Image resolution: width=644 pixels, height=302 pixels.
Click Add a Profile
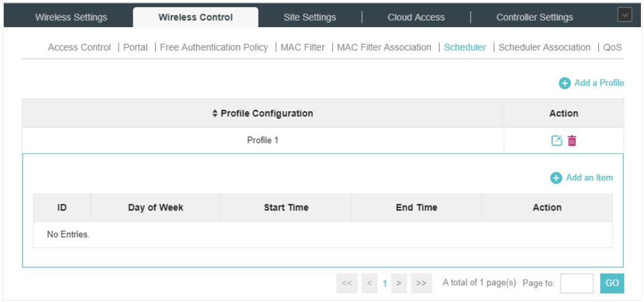coord(592,83)
